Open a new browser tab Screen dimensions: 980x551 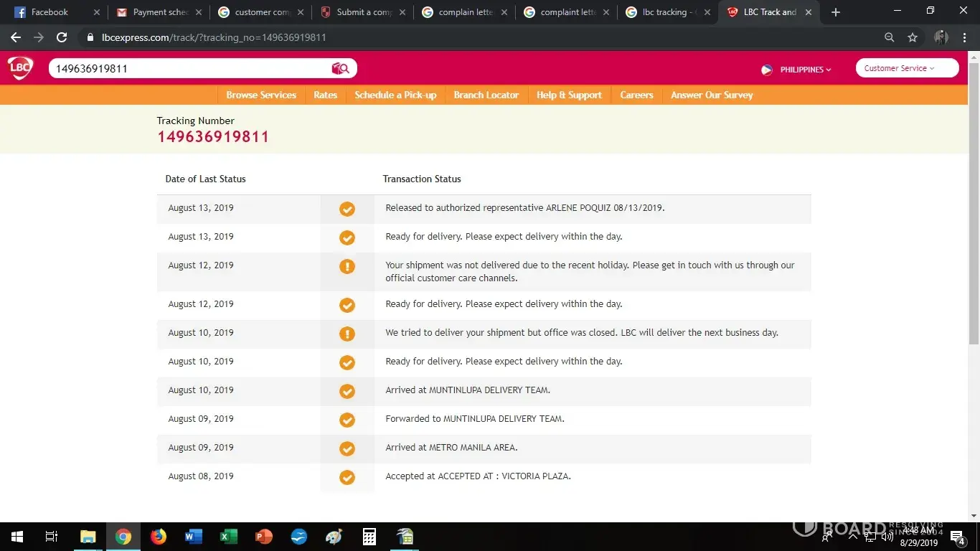pyautogui.click(x=836, y=12)
